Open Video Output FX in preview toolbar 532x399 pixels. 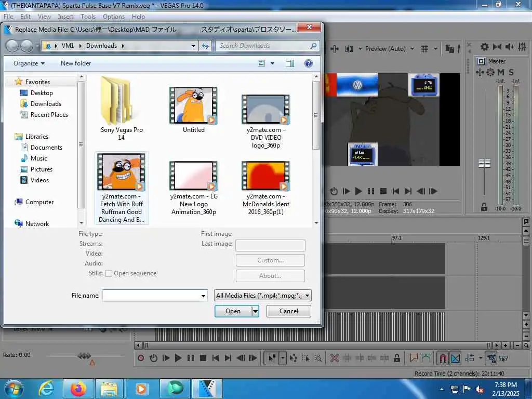pyautogui.click(x=335, y=49)
